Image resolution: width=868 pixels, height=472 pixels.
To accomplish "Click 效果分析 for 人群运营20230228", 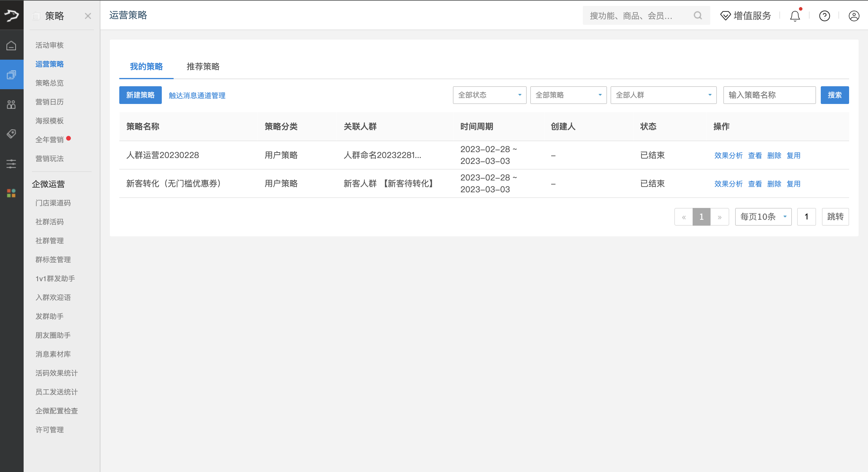I will (x=729, y=155).
